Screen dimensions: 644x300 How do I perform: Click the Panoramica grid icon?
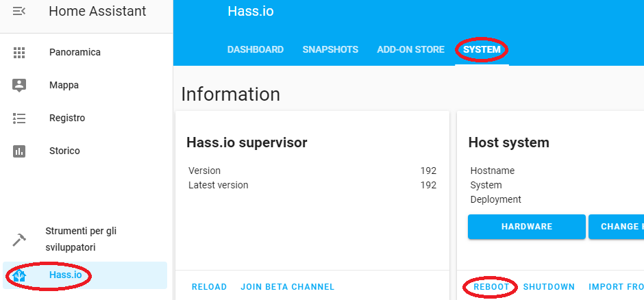(x=19, y=53)
